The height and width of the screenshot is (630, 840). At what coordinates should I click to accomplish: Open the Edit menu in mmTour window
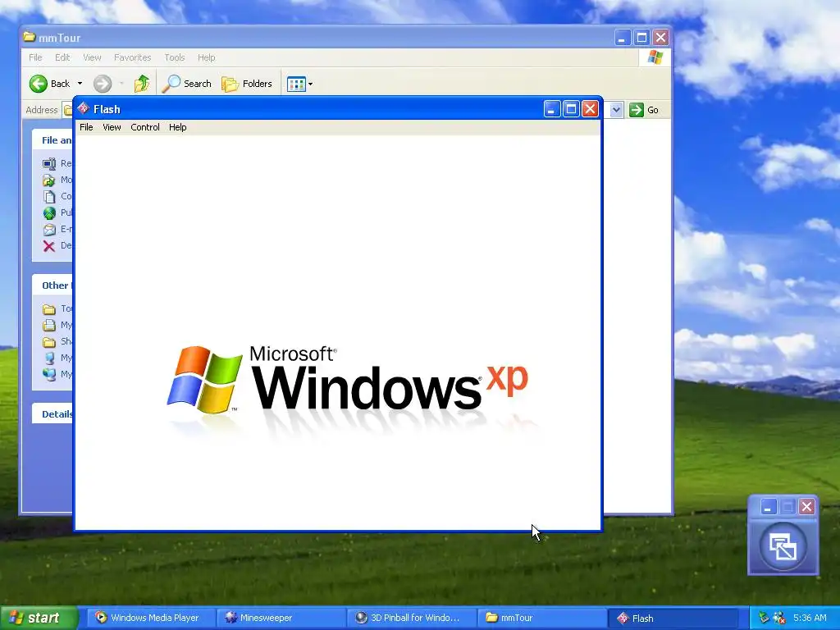coord(62,57)
